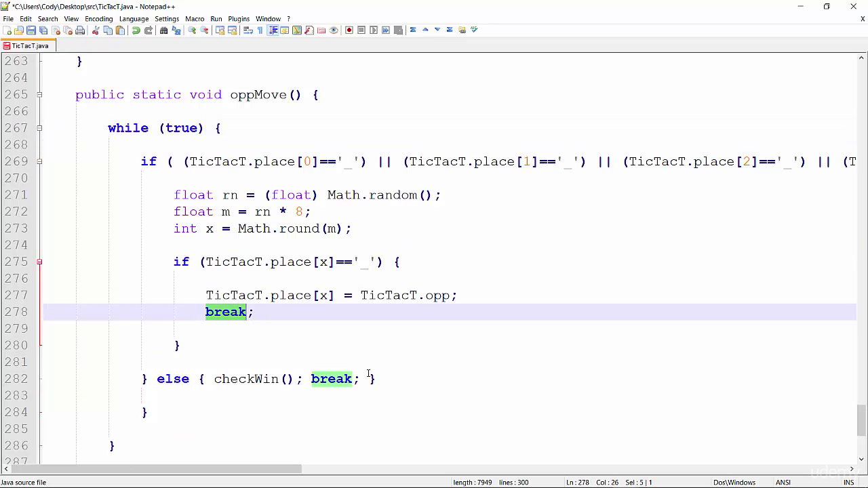
Task: Toggle the Function List panel icon
Action: tap(309, 30)
